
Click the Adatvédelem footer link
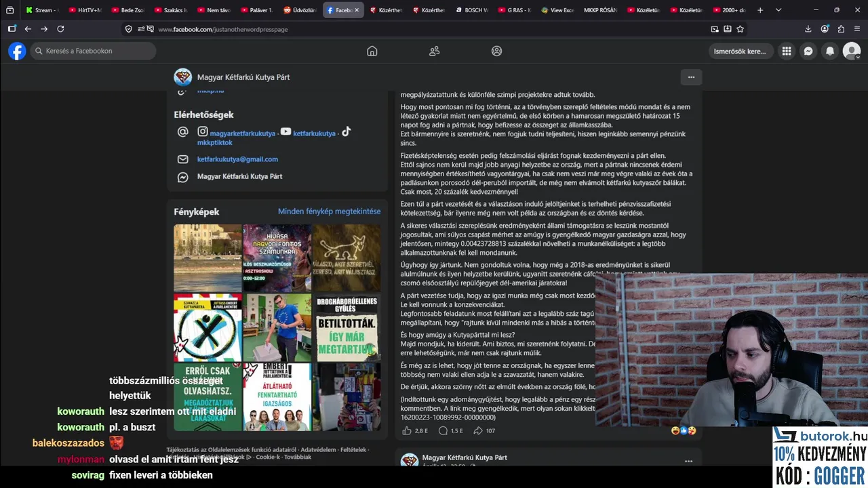point(318,449)
